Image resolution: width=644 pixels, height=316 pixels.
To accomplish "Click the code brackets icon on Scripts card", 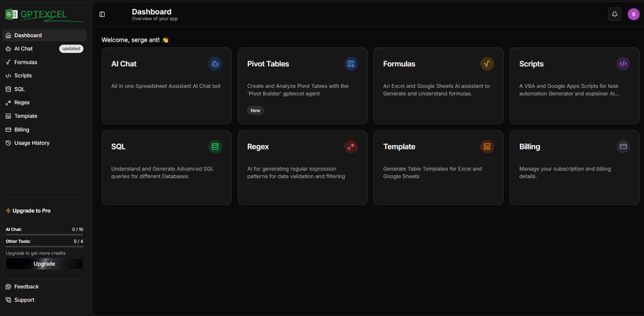I will pyautogui.click(x=623, y=64).
